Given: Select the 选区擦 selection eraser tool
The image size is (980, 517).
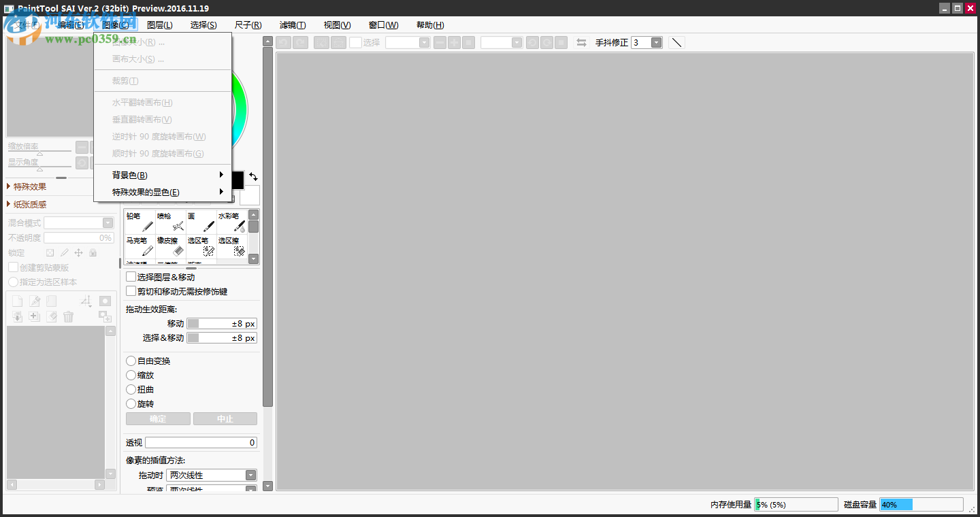Looking at the screenshot, I should point(231,245).
